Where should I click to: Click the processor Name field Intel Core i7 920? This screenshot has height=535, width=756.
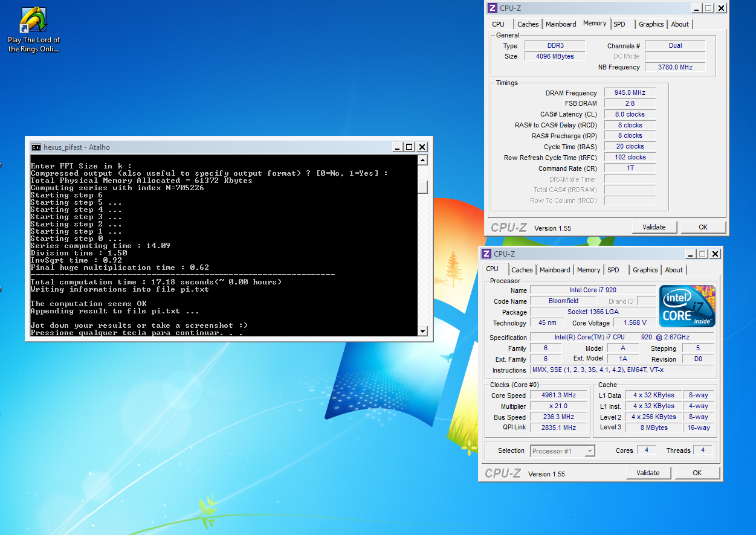tap(593, 290)
